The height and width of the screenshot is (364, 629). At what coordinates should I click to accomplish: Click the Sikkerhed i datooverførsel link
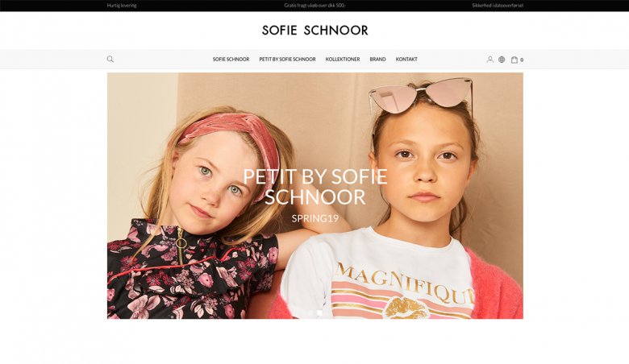(498, 6)
